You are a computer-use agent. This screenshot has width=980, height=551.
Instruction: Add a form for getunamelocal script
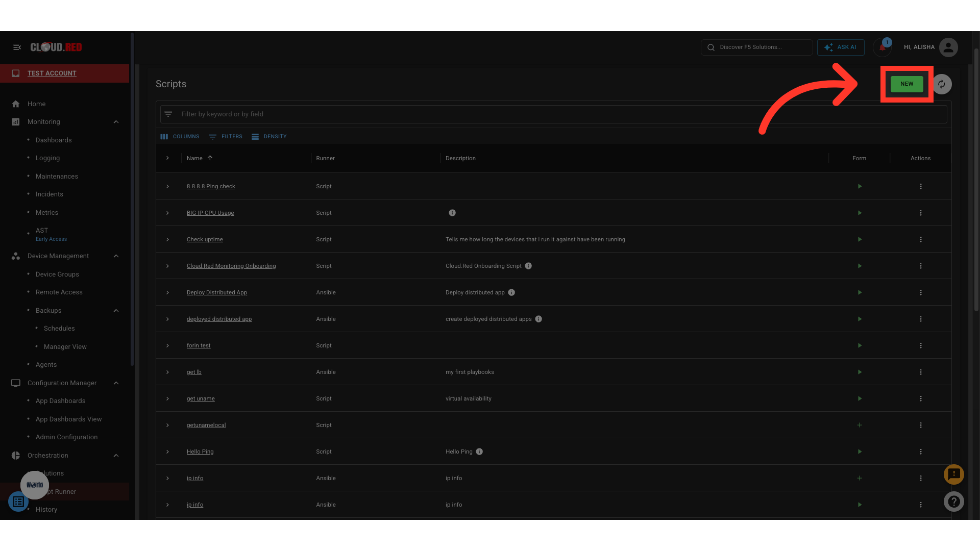(860, 425)
